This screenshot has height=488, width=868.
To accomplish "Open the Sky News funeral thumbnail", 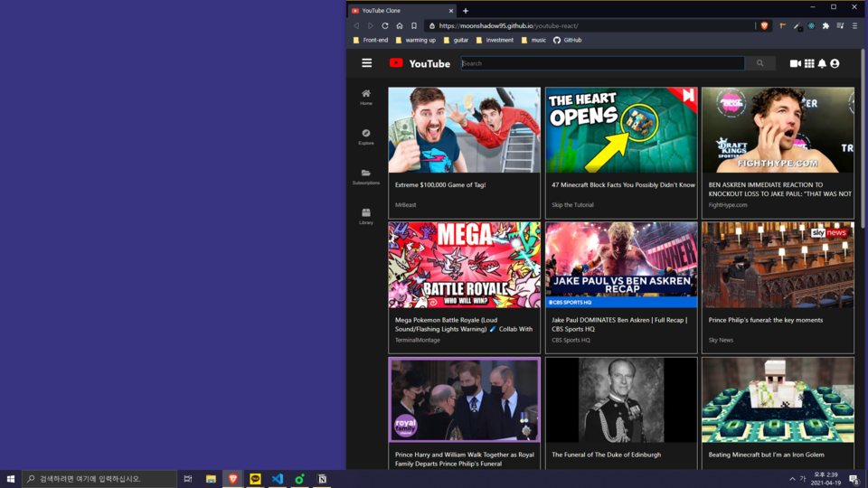I will (x=778, y=265).
